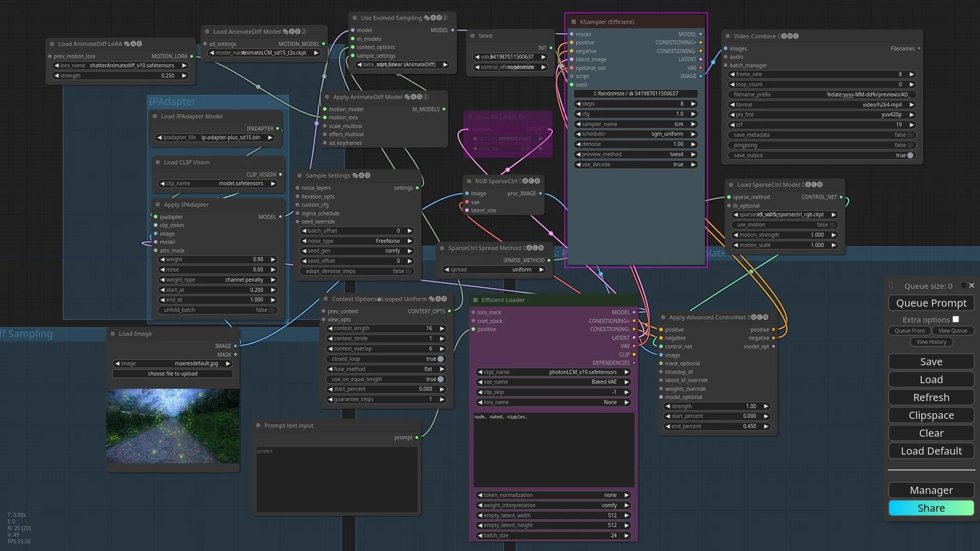Open the format dropdown showing video/h264-mp4
This screenshot has width=980, height=551.
click(x=821, y=105)
